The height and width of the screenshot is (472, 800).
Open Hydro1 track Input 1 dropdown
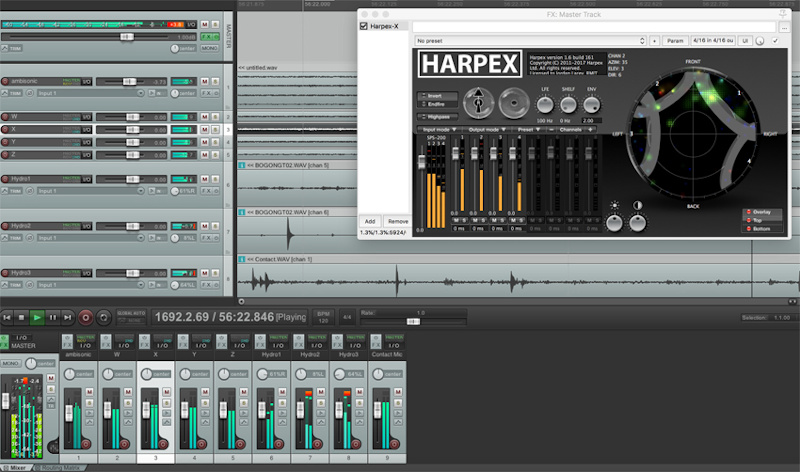click(91, 191)
